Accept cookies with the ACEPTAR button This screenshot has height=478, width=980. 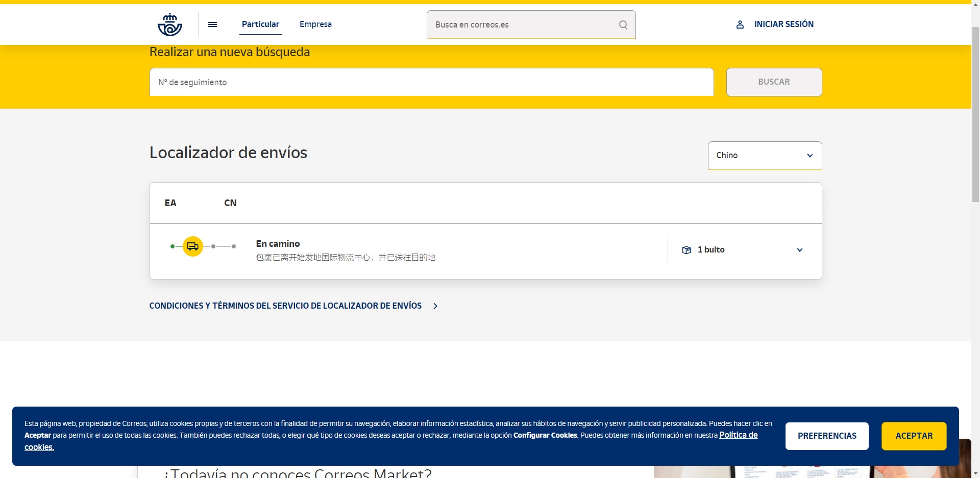914,436
